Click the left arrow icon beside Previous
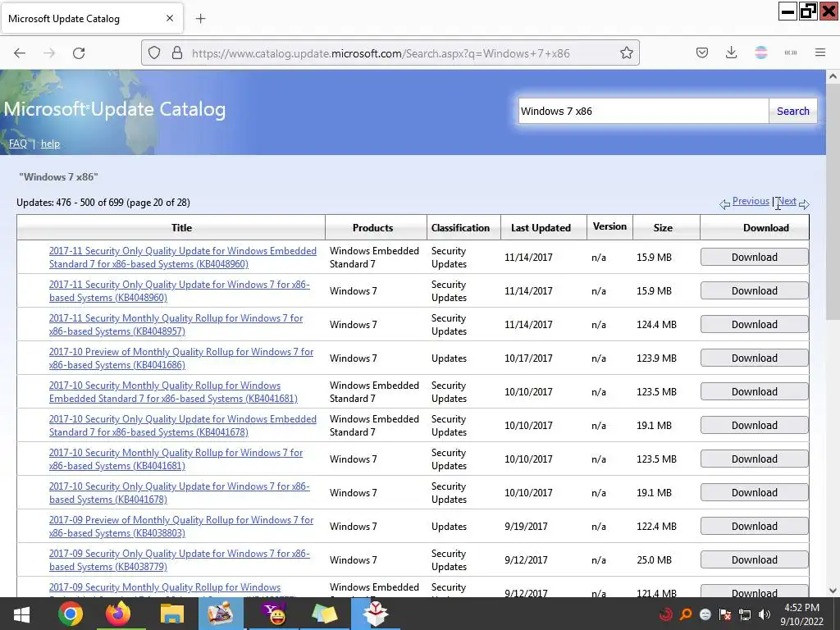Viewport: 840px width, 630px height. (725, 204)
